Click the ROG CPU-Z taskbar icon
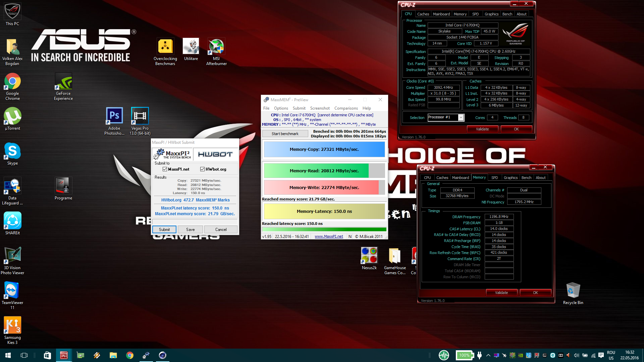The image size is (644, 362). 64,355
